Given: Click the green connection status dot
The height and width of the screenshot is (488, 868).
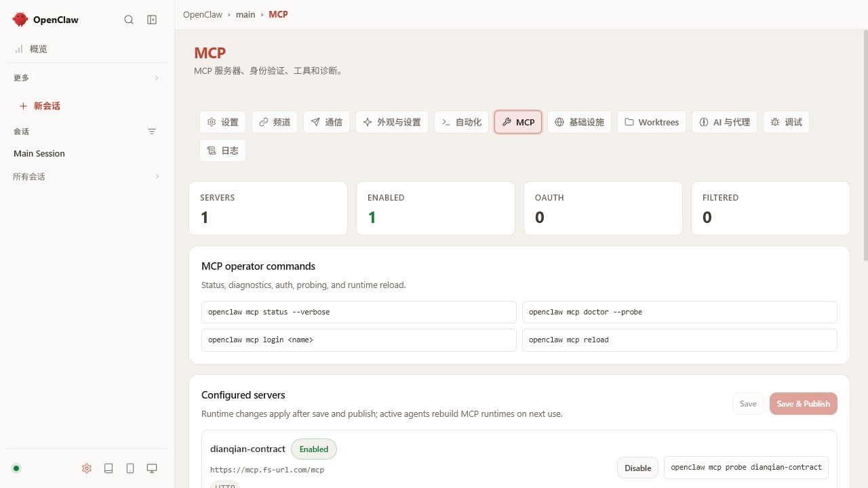Looking at the screenshot, I should click(16, 468).
